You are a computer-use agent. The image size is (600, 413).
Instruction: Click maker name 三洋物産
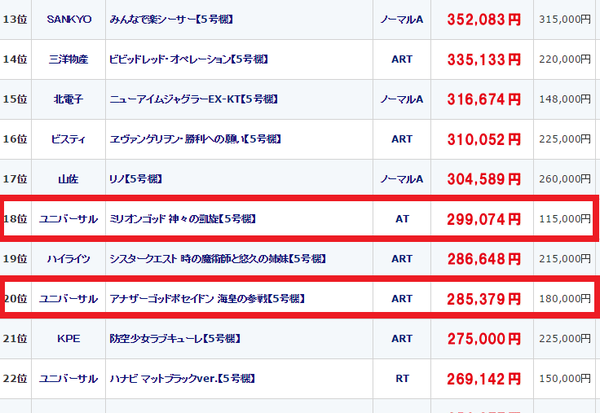click(x=68, y=59)
